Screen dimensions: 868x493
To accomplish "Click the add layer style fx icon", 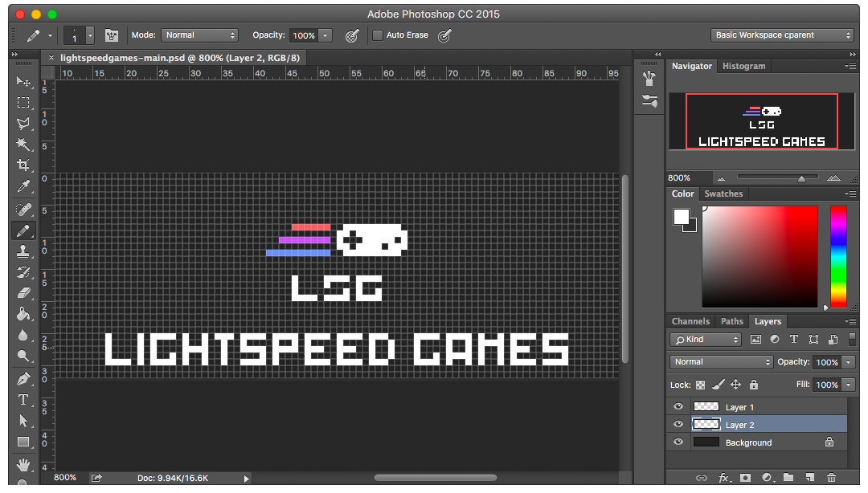I will [x=723, y=478].
